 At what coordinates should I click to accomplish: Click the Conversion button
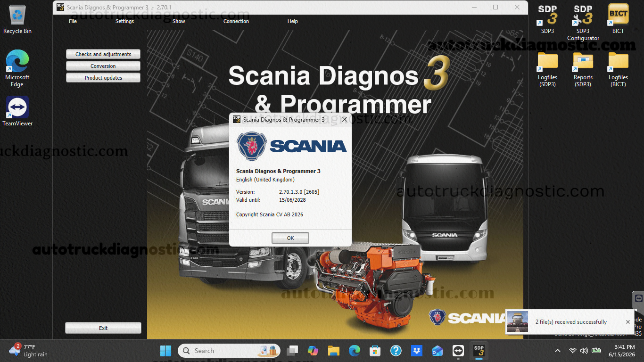tap(103, 66)
